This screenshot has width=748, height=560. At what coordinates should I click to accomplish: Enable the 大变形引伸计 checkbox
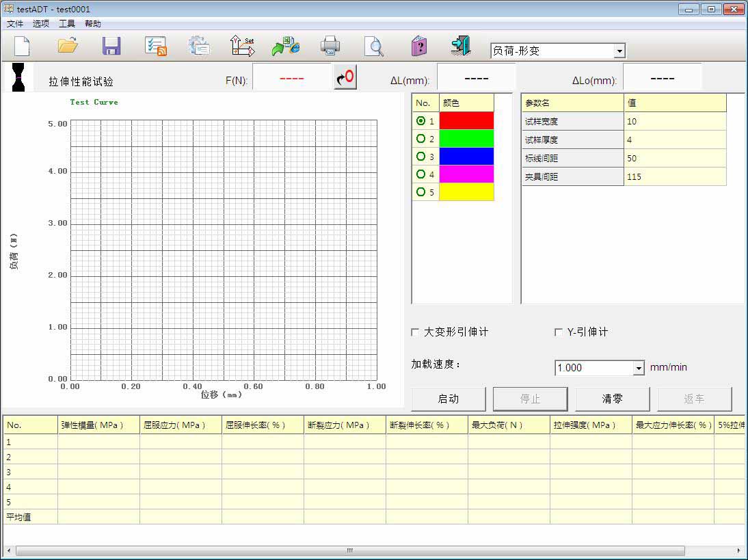pos(415,332)
